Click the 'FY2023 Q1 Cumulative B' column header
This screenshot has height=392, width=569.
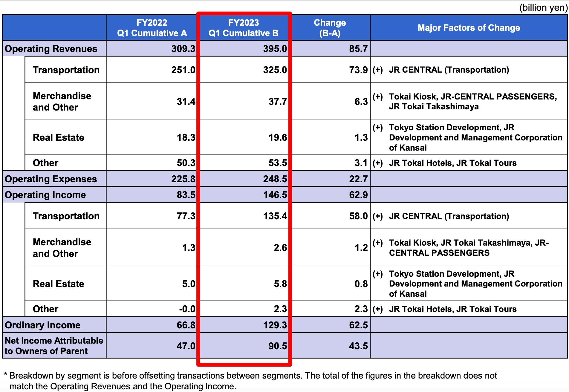click(x=244, y=28)
